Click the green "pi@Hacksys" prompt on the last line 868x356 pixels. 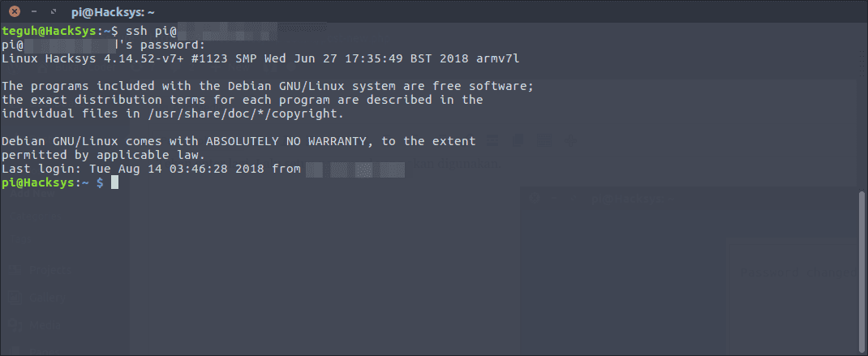coord(38,183)
